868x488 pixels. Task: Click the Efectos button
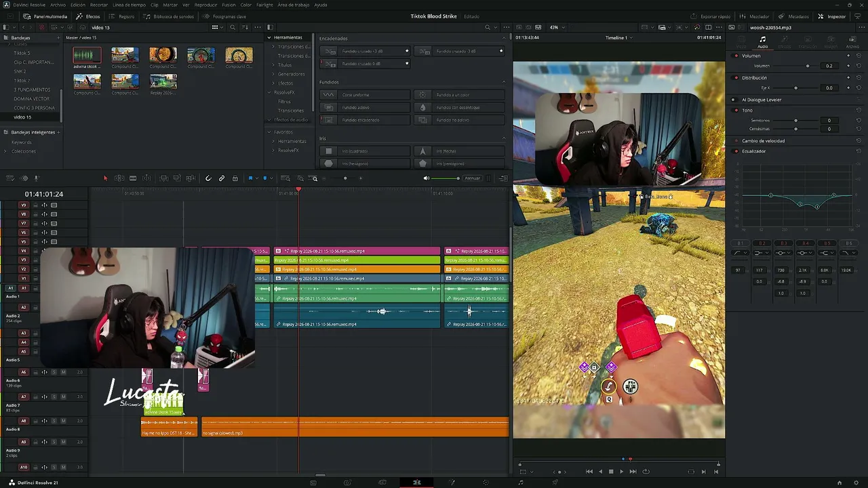click(x=89, y=16)
